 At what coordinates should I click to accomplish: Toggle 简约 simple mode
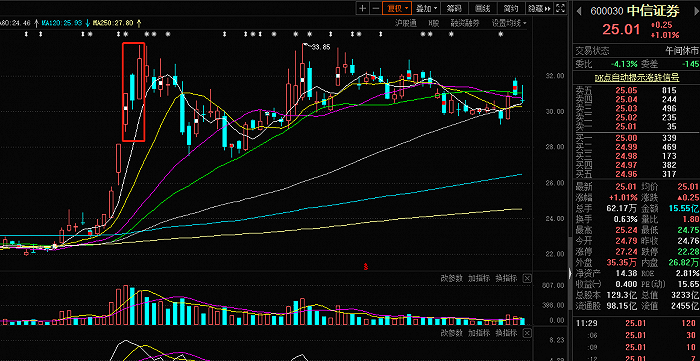click(511, 8)
